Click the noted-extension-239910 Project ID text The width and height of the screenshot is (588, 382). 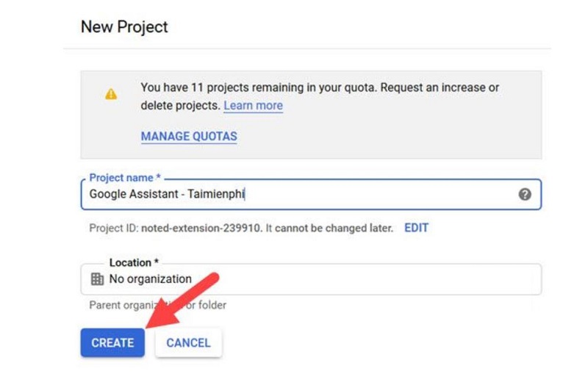pyautogui.click(x=201, y=228)
